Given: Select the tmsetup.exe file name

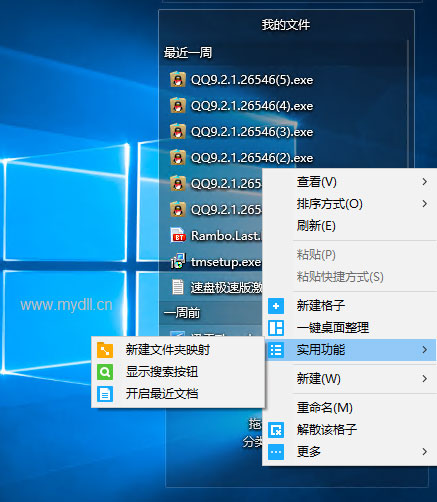Looking at the screenshot, I should click(x=226, y=262).
